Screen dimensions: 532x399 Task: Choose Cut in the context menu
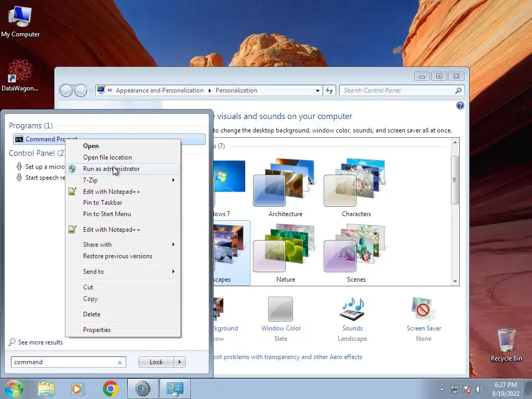(123, 287)
